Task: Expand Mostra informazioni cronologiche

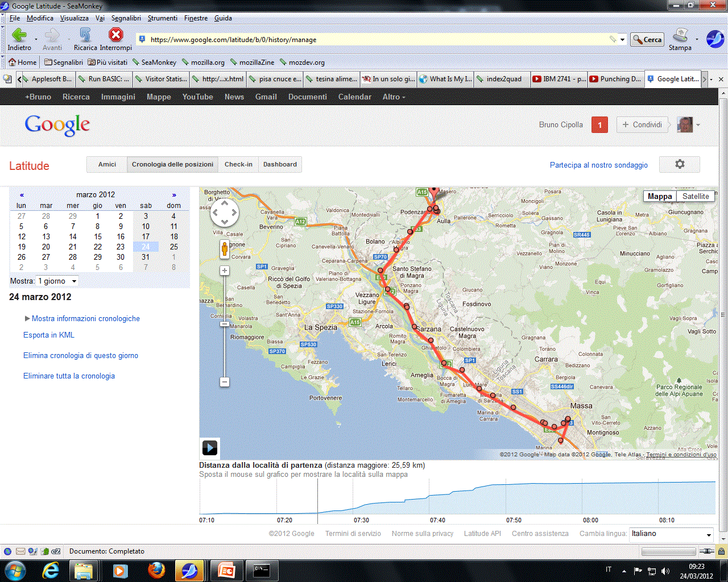Action: [85, 318]
